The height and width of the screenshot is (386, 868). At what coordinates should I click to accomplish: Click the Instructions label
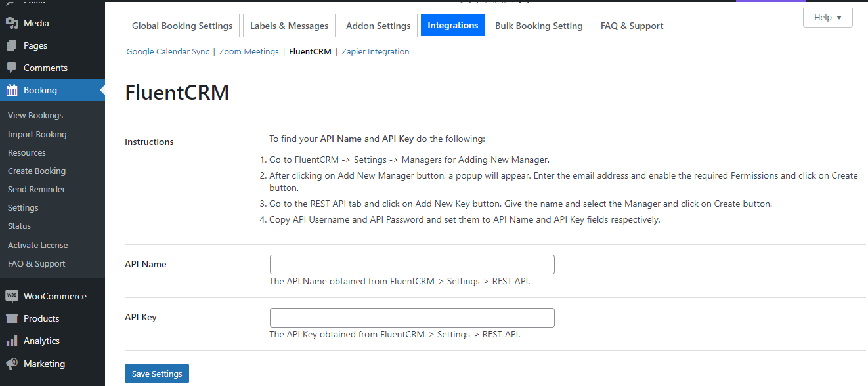point(150,142)
